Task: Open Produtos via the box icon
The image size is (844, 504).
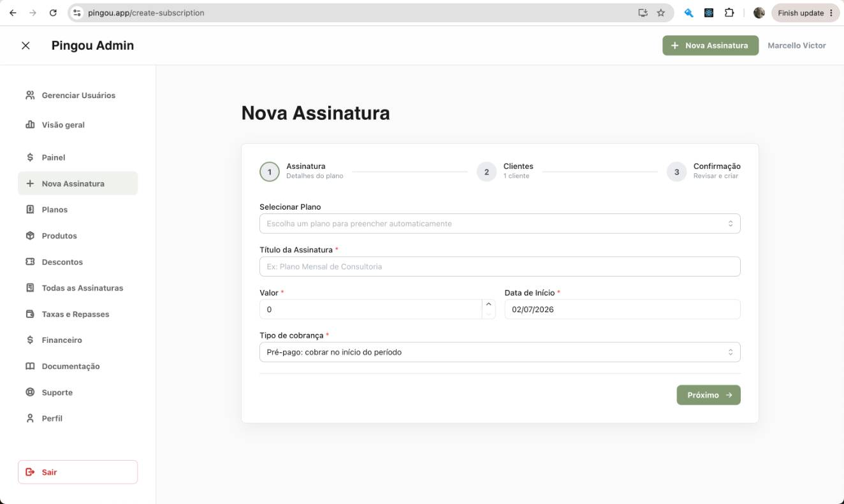Action: (30, 235)
